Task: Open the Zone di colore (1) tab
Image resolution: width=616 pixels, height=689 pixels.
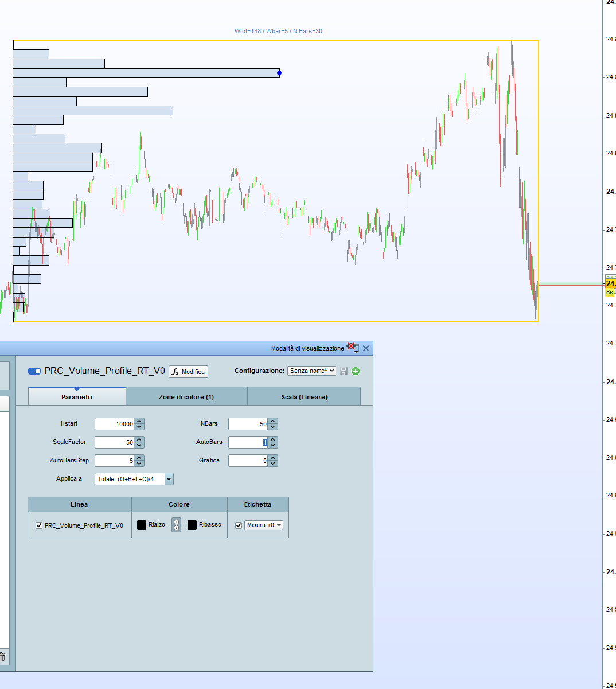Action: (186, 396)
